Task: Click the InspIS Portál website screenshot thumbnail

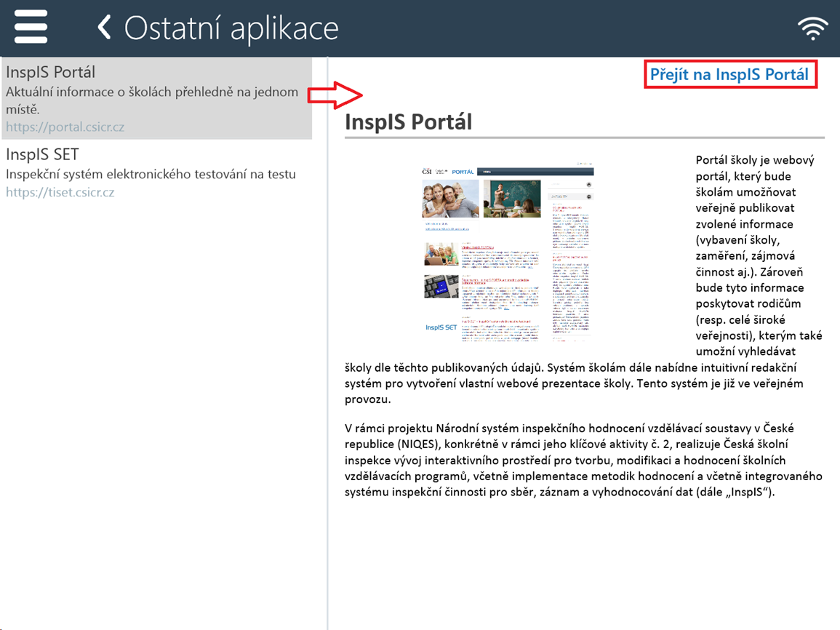Action: click(x=508, y=252)
